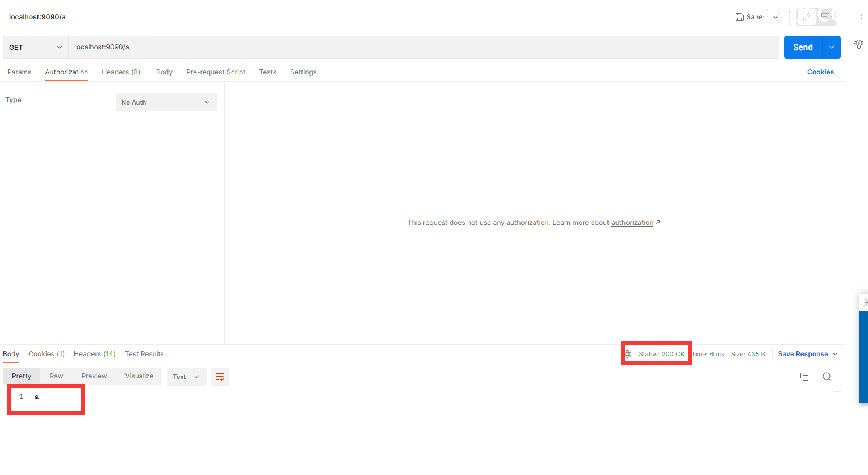Open the Pre-request Script tab
Screen dimensions: 868x475
(x=216, y=72)
